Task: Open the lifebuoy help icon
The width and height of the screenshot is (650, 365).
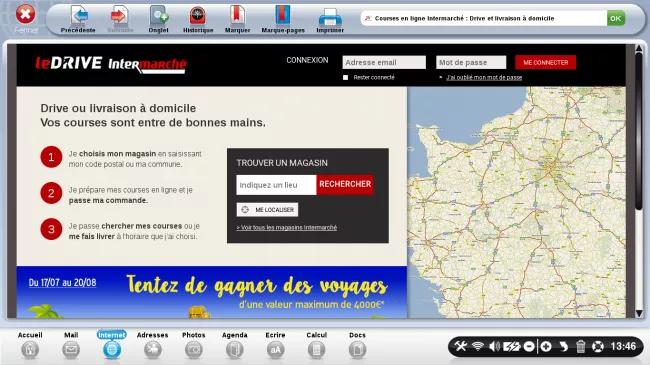Action: (598, 346)
